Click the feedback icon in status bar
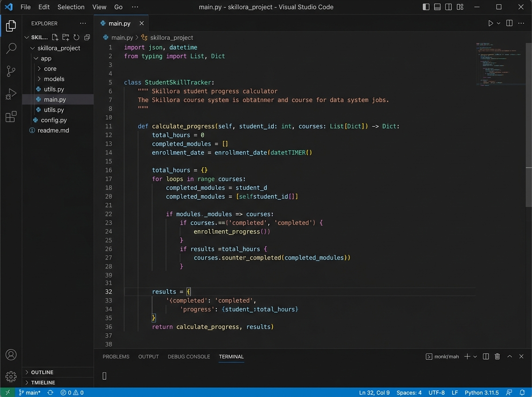The width and height of the screenshot is (532, 397). (x=510, y=393)
